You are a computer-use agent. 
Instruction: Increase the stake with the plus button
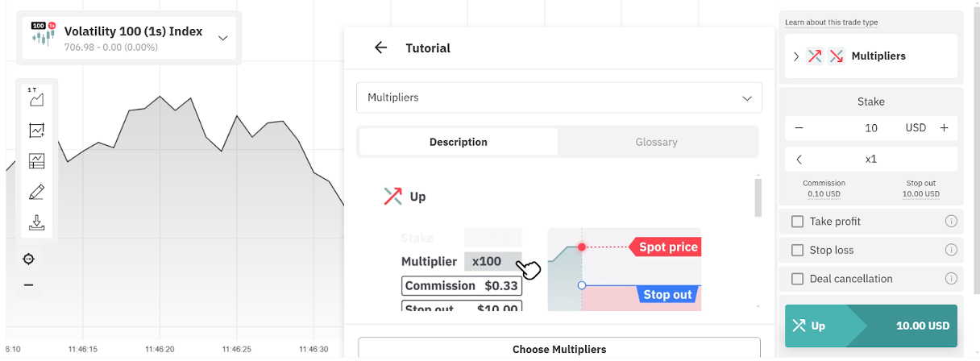coord(944,127)
